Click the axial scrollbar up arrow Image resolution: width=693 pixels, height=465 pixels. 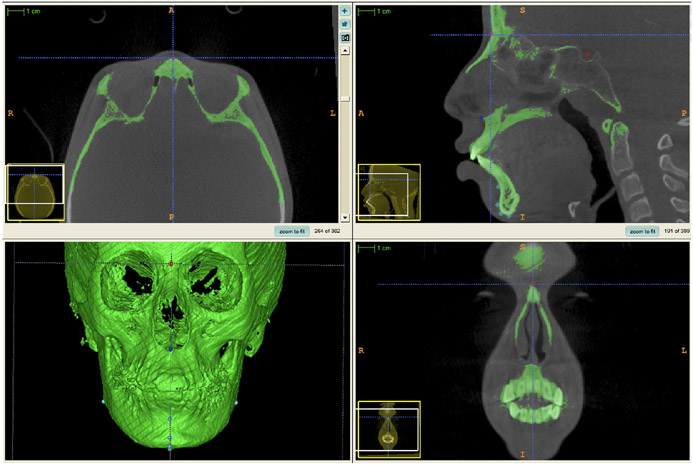pyautogui.click(x=345, y=49)
